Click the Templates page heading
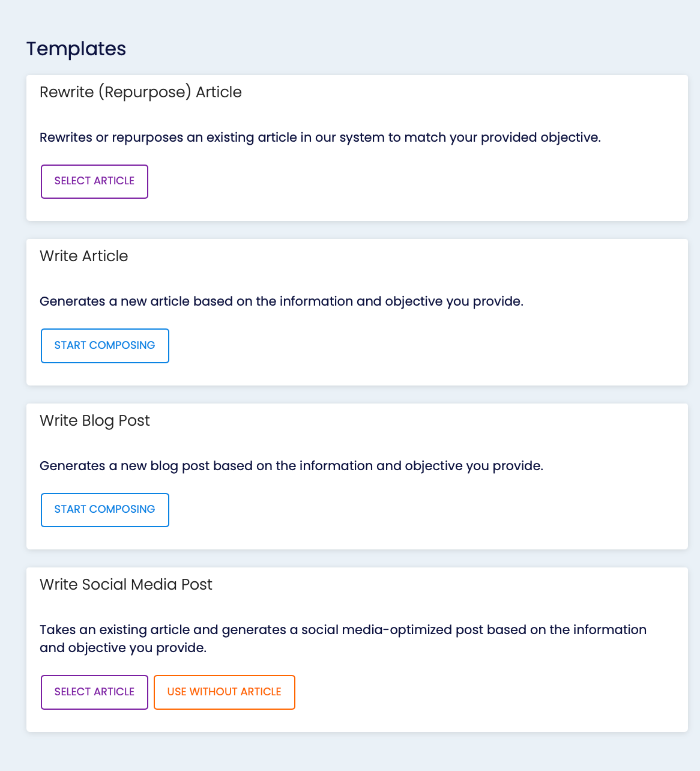The width and height of the screenshot is (700, 771). [76, 49]
